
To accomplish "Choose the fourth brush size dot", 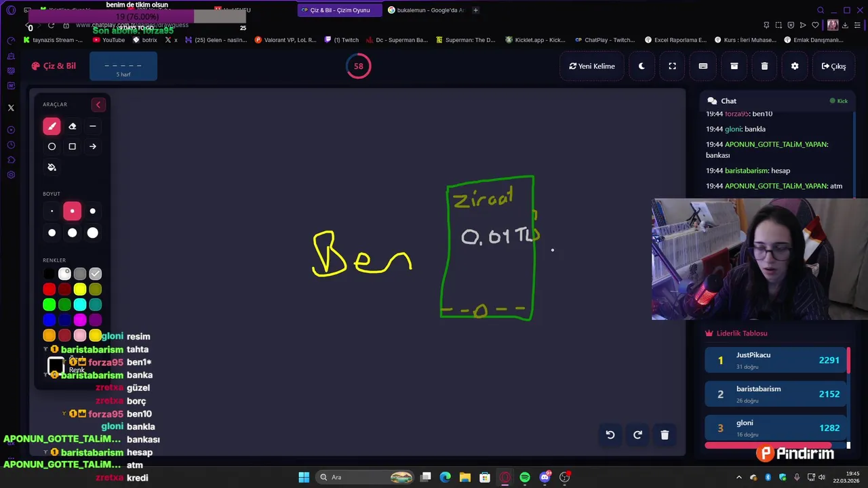I will pos(52,233).
